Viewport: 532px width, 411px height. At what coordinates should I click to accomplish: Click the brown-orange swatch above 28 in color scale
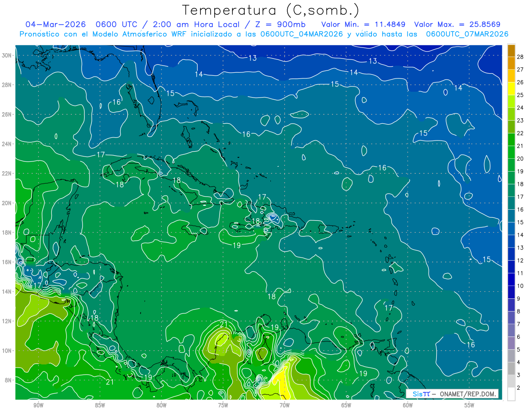[511, 51]
